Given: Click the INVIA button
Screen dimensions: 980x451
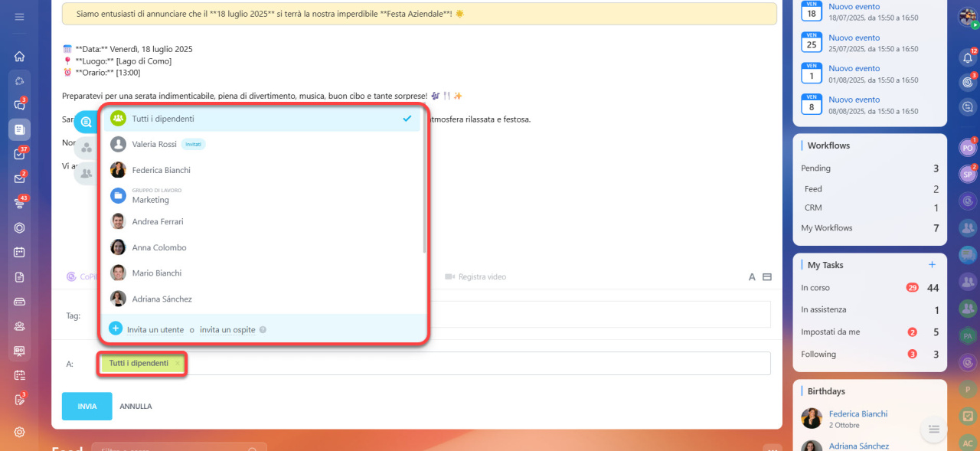Looking at the screenshot, I should [87, 407].
